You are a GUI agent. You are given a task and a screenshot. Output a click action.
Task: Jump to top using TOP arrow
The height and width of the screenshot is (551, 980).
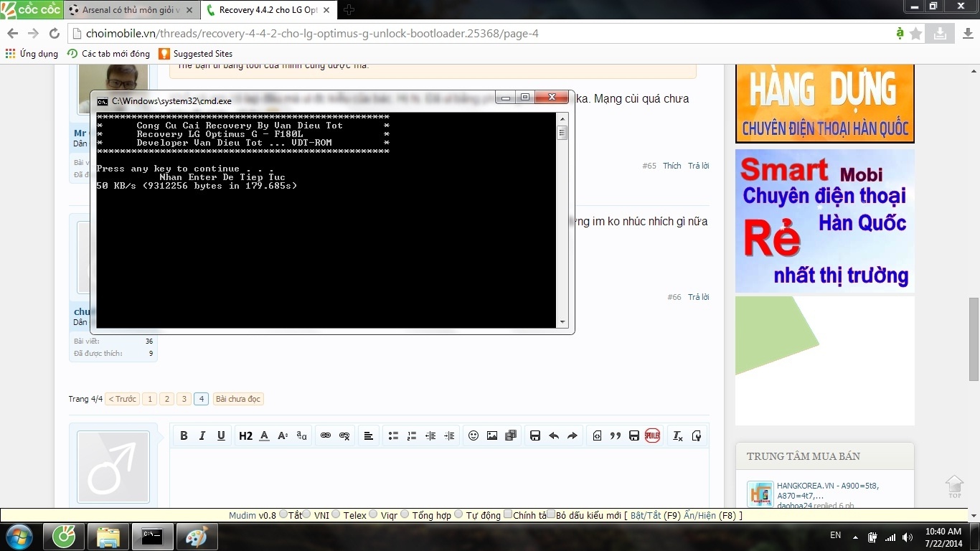tap(954, 486)
